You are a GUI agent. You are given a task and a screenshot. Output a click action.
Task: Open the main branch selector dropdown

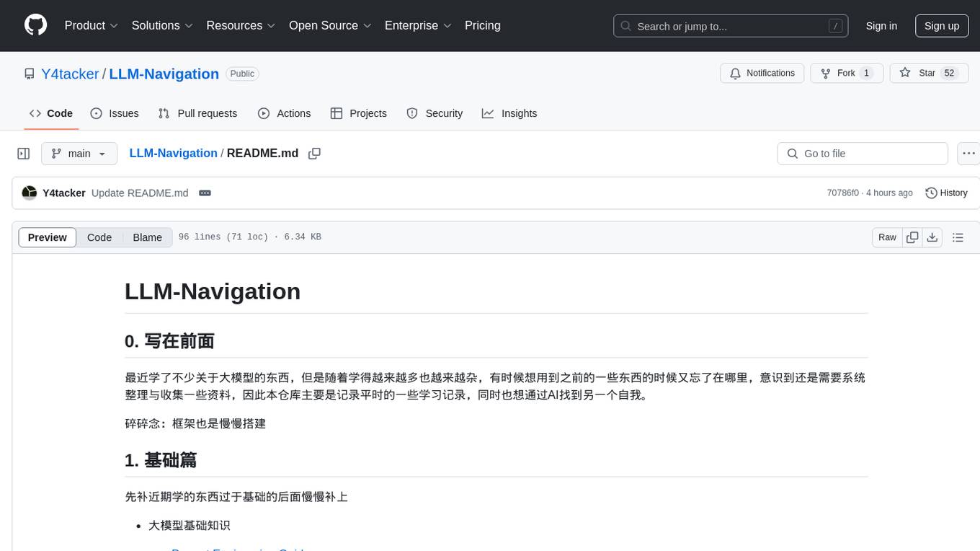tap(79, 154)
